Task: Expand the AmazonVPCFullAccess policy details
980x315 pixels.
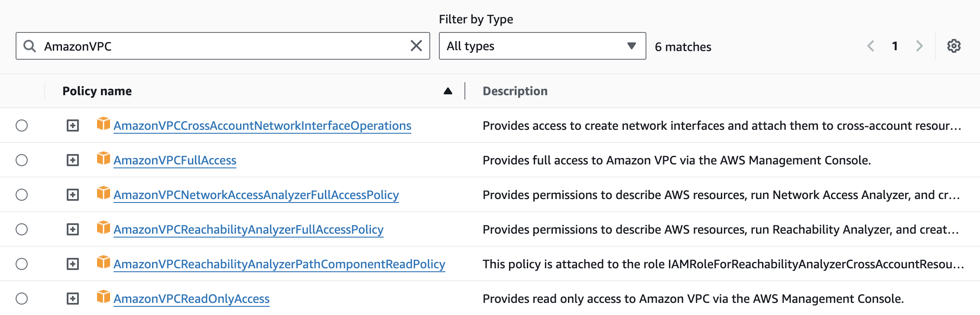Action: point(73,160)
